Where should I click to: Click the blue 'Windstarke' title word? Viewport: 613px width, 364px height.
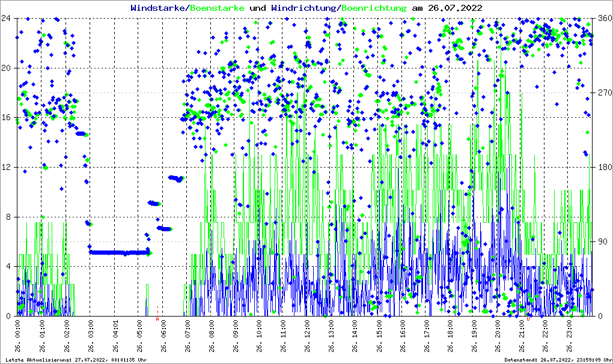[x=158, y=8]
